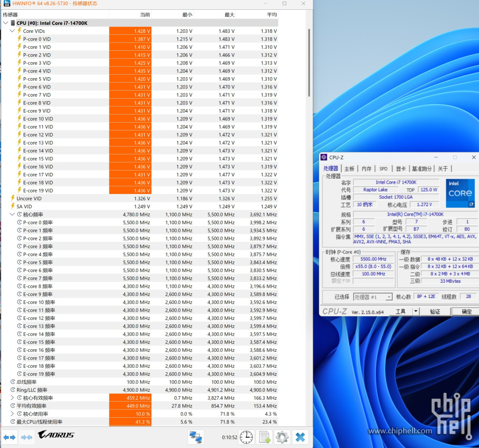Screen dimensions: 479x448
Task: Switch to the 基准跑分 tab in CPU-Z
Action: [x=421, y=169]
